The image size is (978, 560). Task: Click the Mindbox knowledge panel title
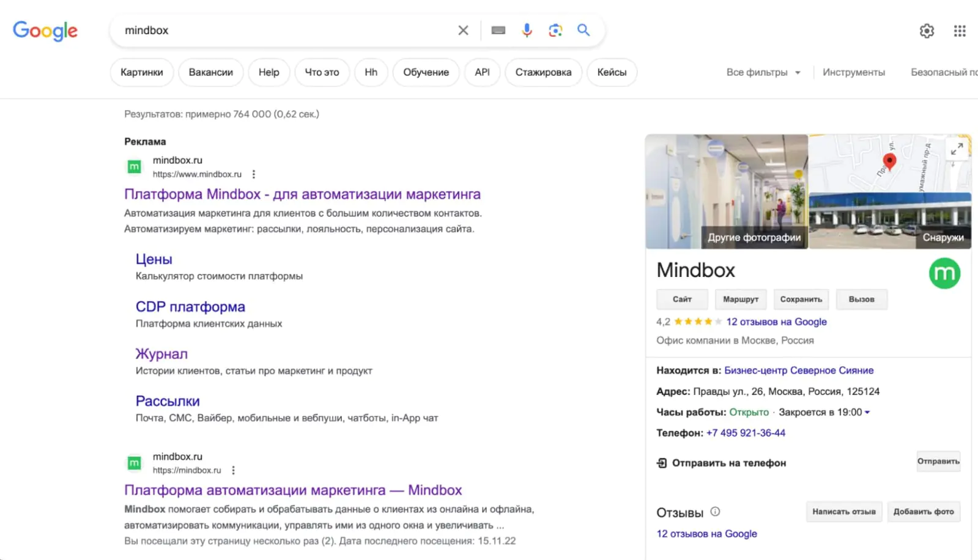(x=695, y=270)
